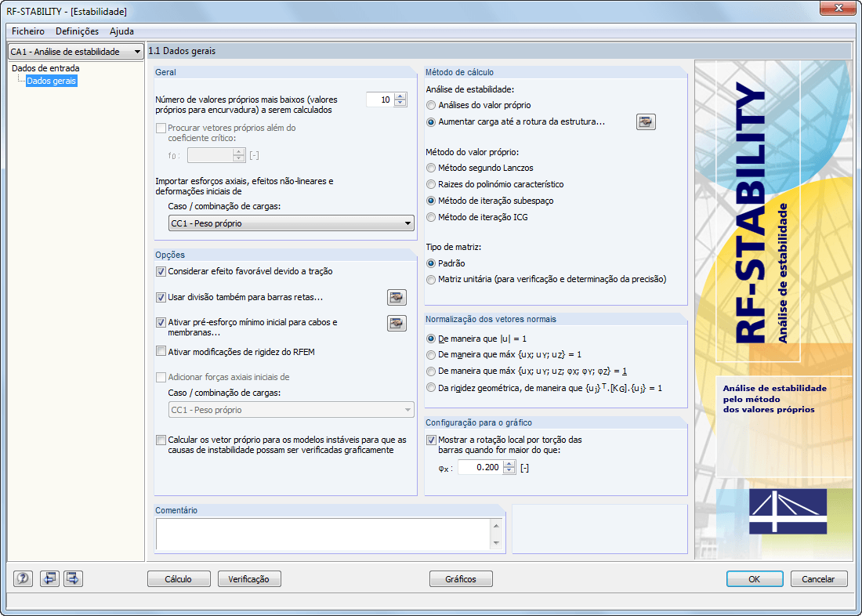This screenshot has width=862, height=616.
Task: Open disabled 'CC1 - Peso próprio' dropdown in Opções
Action: 291,410
